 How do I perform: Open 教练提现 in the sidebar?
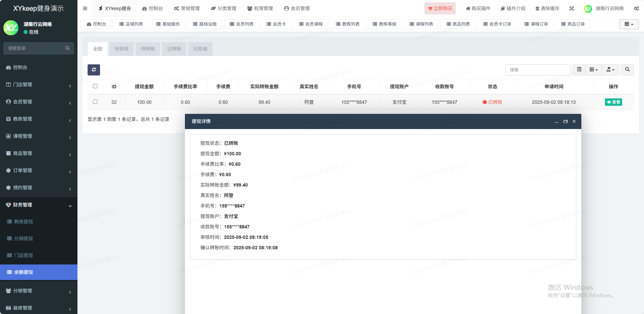[x=24, y=222]
